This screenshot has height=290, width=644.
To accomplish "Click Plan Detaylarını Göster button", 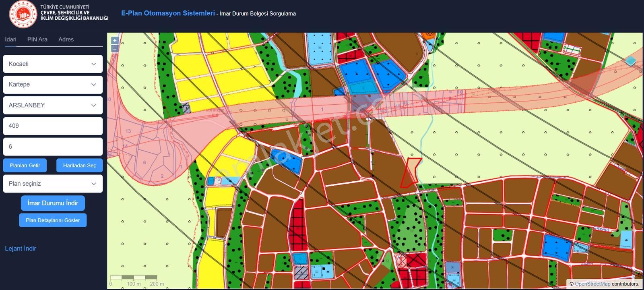I will coord(53,220).
